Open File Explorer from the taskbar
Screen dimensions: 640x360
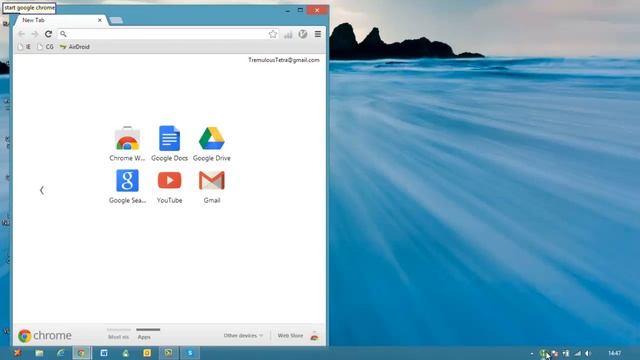(x=39, y=353)
